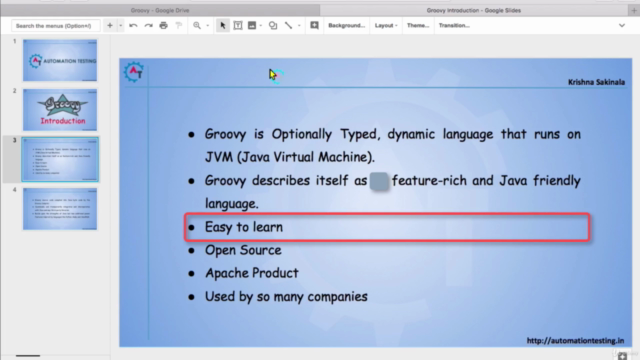640x360 pixels.
Task: Insert a text box
Action: [x=238, y=25]
